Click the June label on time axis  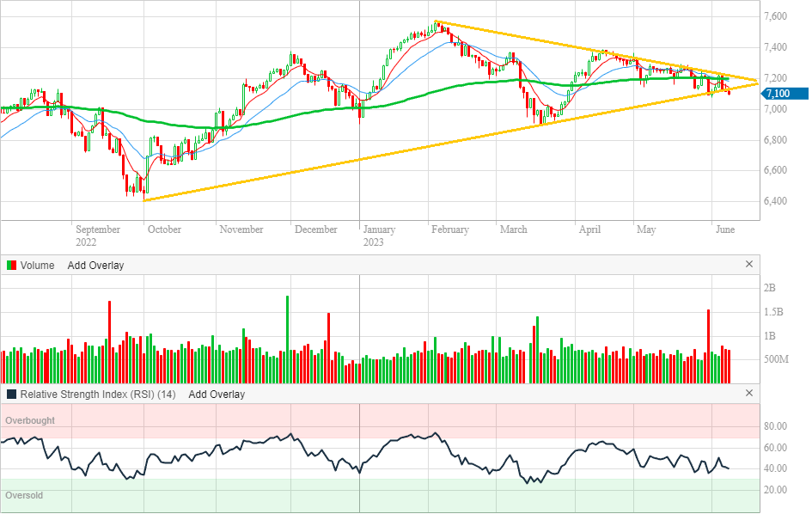pyautogui.click(x=725, y=229)
